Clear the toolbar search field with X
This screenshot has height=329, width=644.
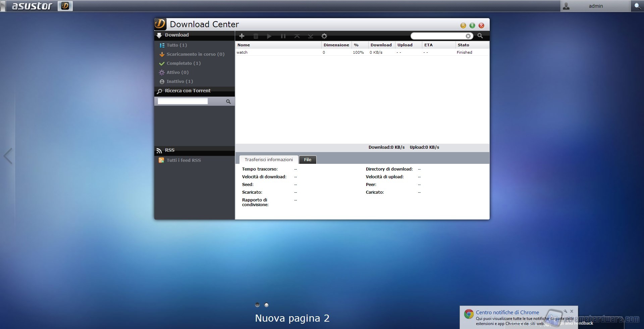click(468, 36)
